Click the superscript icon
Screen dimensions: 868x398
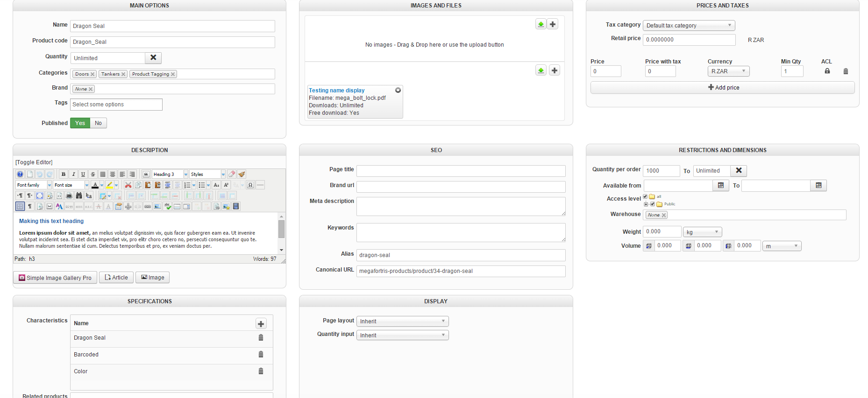pyautogui.click(x=226, y=185)
